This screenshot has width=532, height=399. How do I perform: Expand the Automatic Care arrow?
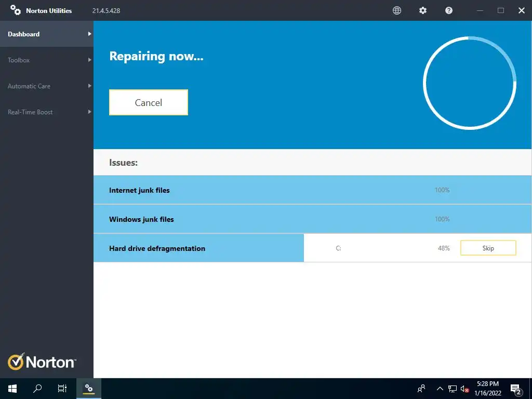pos(89,86)
